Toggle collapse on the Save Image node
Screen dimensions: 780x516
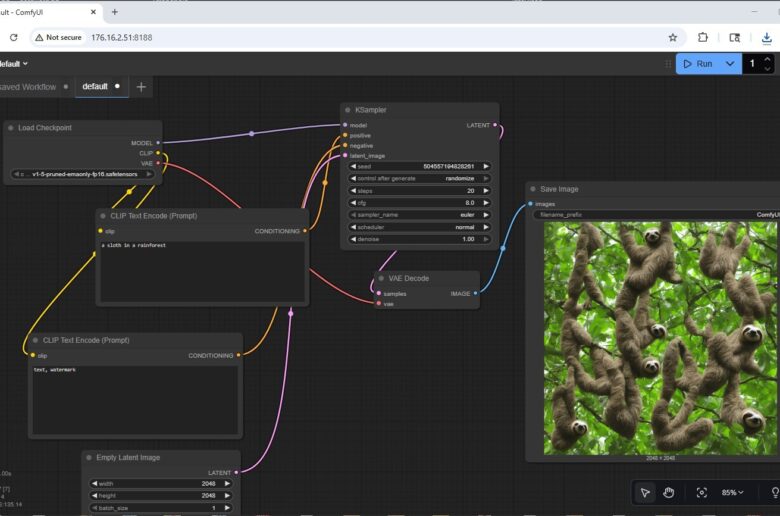point(533,189)
